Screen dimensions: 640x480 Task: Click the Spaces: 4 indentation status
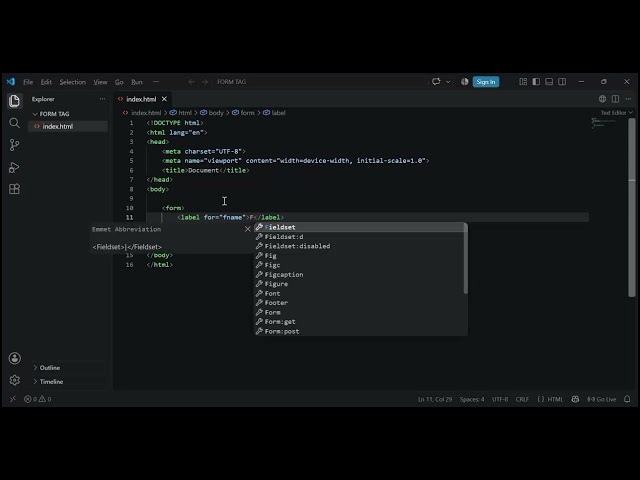472,399
